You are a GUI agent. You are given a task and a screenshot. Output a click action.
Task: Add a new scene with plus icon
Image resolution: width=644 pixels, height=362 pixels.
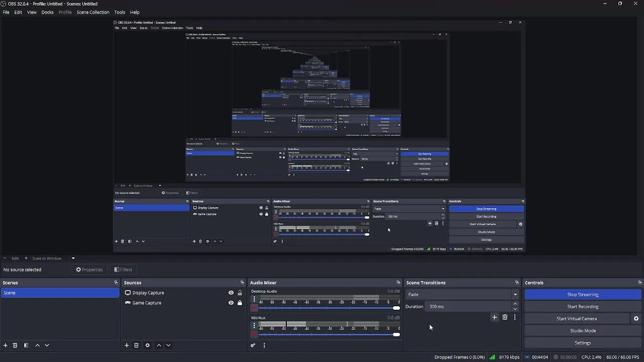coord(6,345)
